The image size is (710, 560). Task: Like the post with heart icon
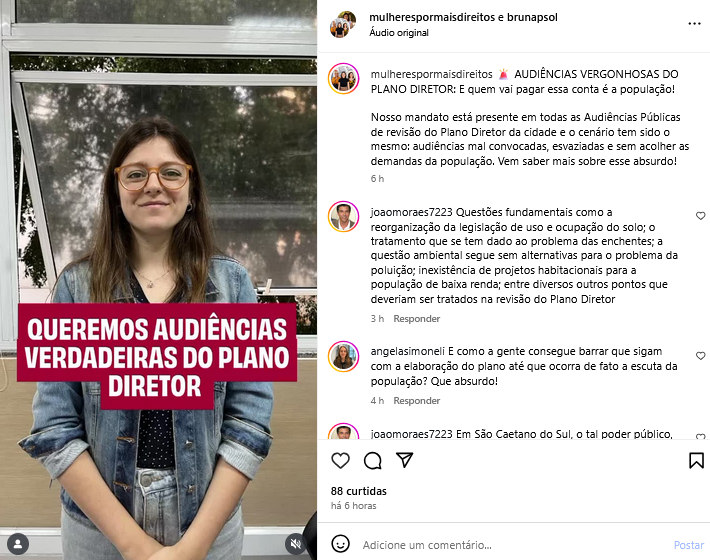pos(340,460)
